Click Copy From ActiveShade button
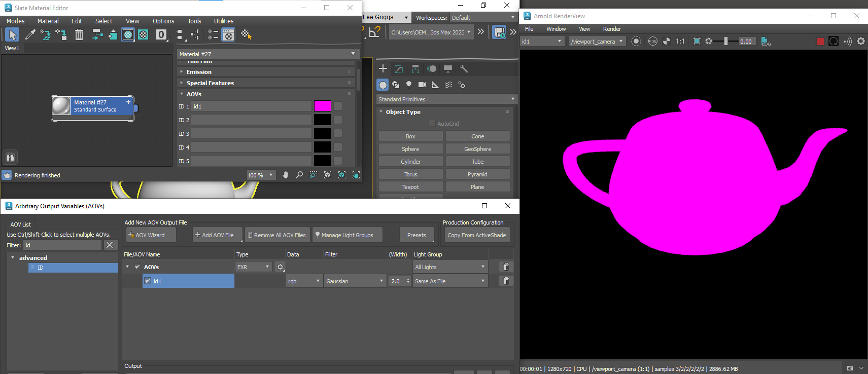The height and width of the screenshot is (374, 868). (x=477, y=235)
